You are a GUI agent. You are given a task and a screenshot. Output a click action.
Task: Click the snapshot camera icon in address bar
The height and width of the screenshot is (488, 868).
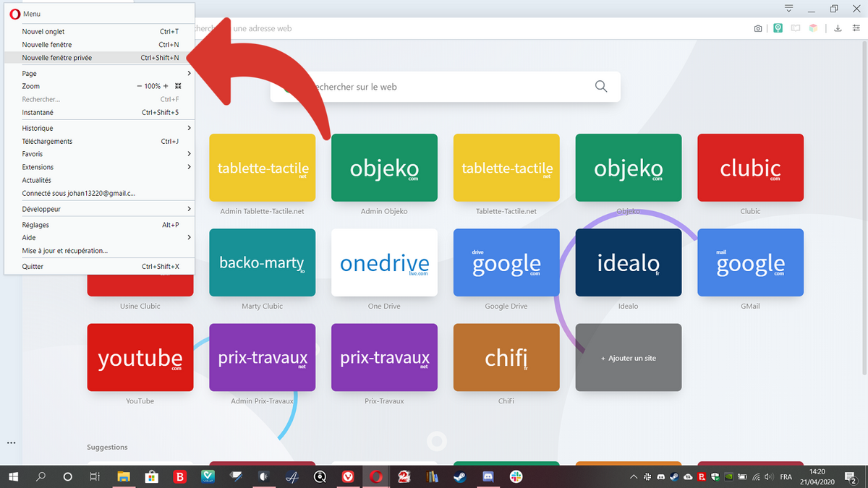(757, 29)
